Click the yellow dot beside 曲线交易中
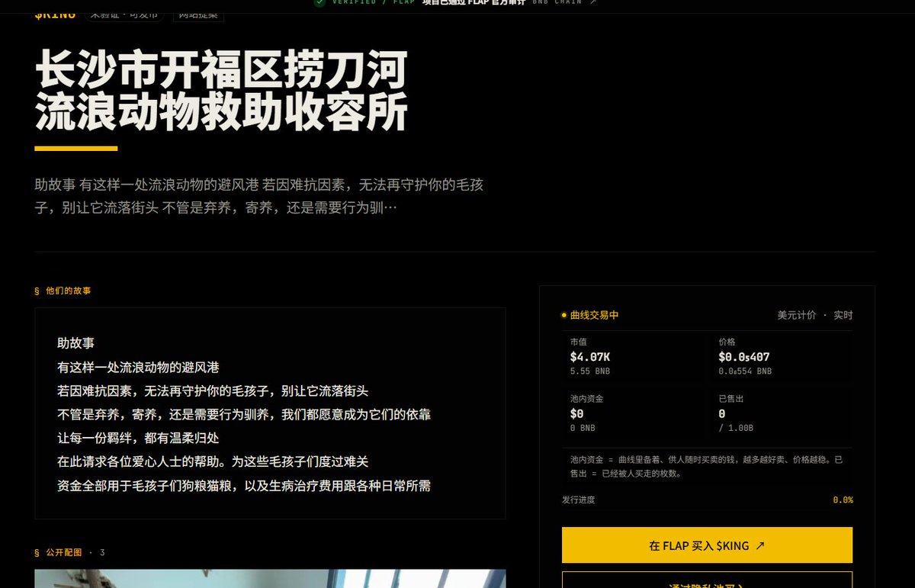The width and height of the screenshot is (915, 588). tap(564, 315)
